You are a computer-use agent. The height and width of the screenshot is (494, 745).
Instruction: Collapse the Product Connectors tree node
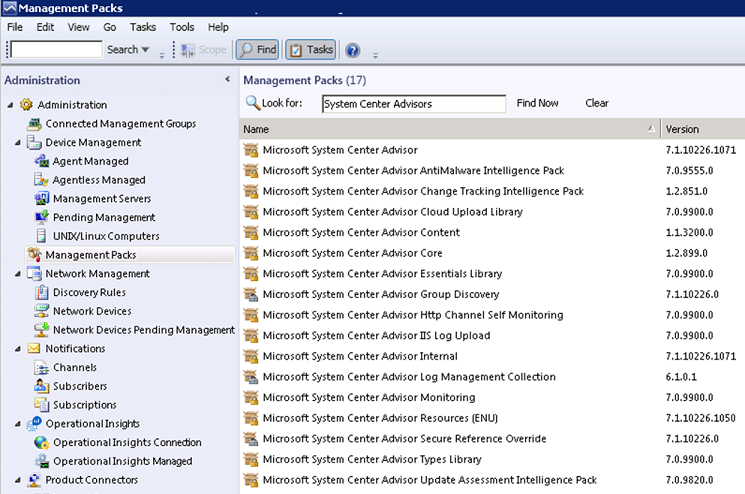click(18, 480)
